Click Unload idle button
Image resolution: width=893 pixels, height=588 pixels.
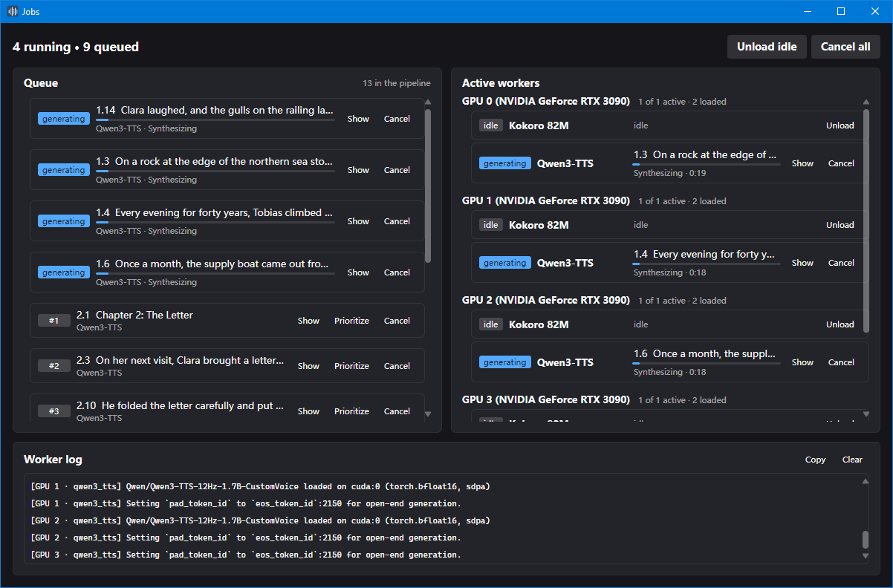[767, 47]
